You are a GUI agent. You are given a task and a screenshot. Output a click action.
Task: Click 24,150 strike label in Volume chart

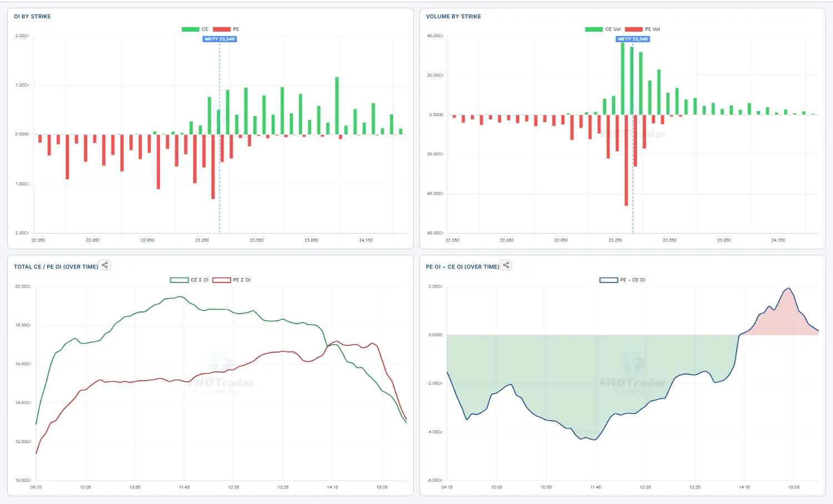(x=778, y=240)
